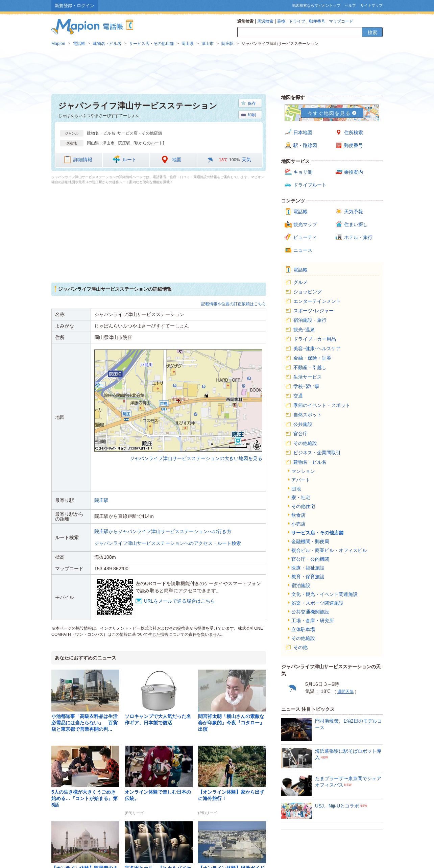
Task: Open the 地図 tab with red pin
Action: [x=173, y=160]
